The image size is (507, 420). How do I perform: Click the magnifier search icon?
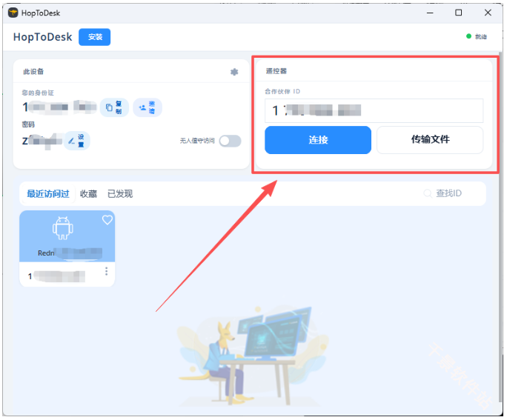click(428, 193)
